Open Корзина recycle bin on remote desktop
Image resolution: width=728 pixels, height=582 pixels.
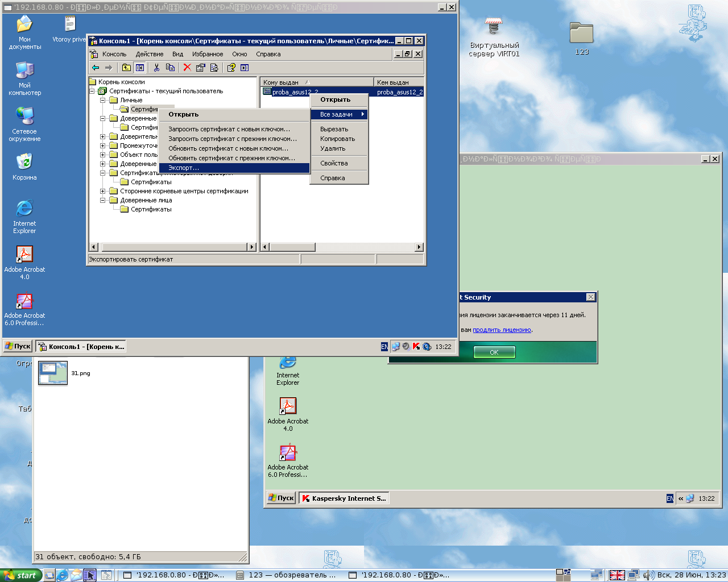pos(24,163)
